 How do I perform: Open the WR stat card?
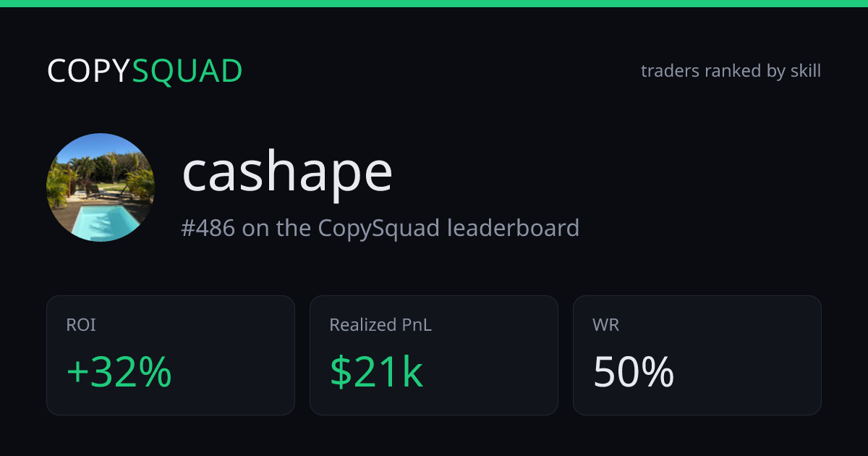click(x=697, y=355)
